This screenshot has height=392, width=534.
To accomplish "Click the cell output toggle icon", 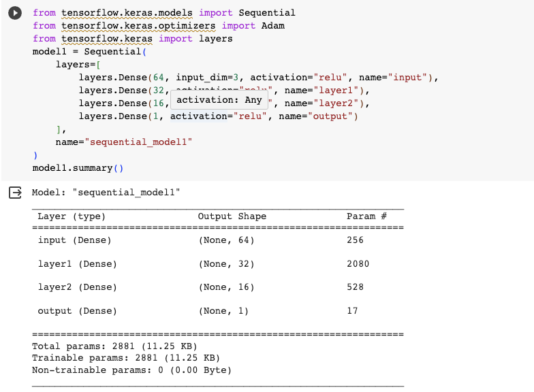I will [x=15, y=193].
